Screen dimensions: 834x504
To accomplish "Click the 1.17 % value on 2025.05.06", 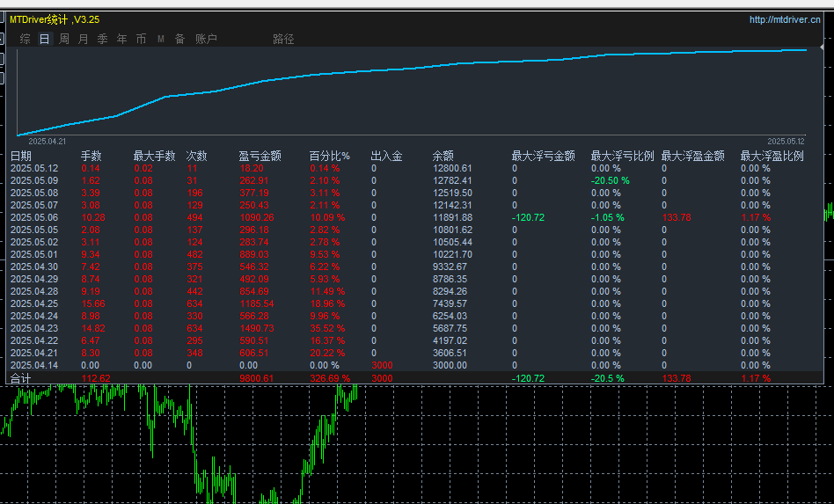I will coord(756,217).
